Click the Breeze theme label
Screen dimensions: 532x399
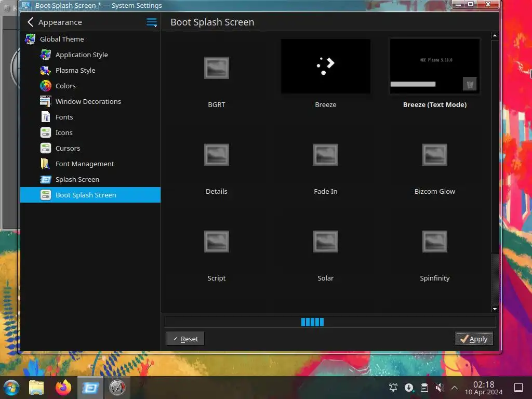325,104
